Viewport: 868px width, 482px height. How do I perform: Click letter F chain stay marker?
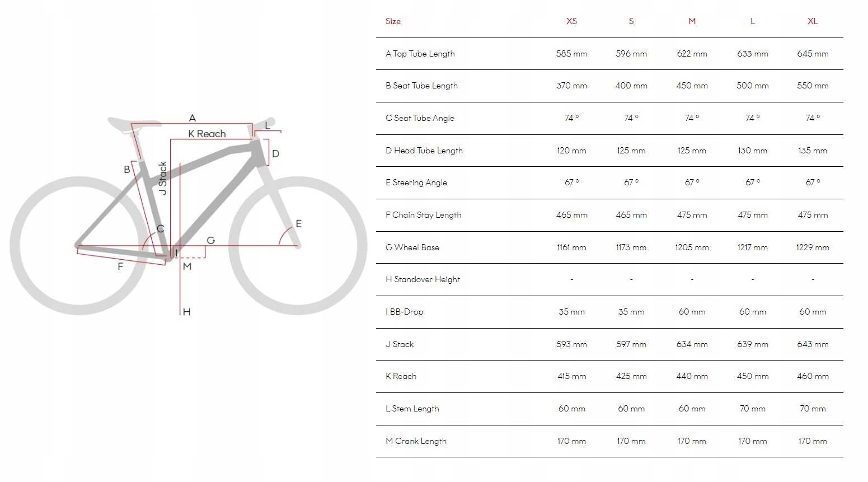click(120, 266)
